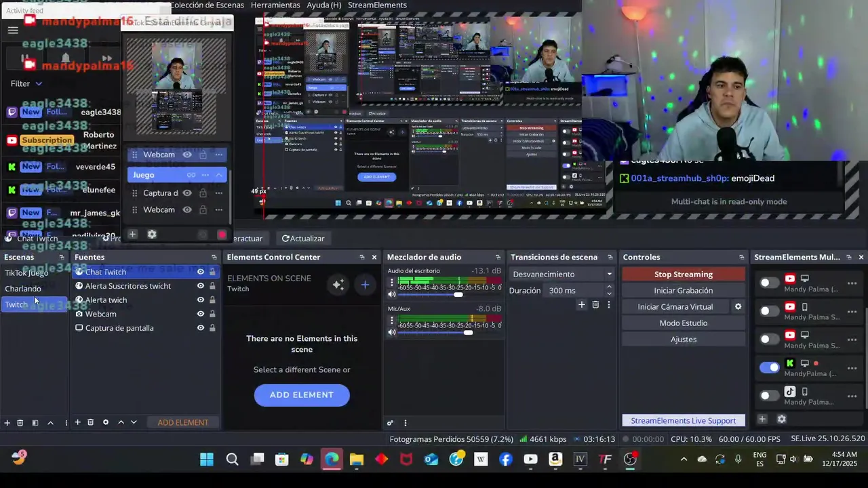The height and width of the screenshot is (488, 868).
Task: Click Stop Streaming button
Action: [x=683, y=274]
